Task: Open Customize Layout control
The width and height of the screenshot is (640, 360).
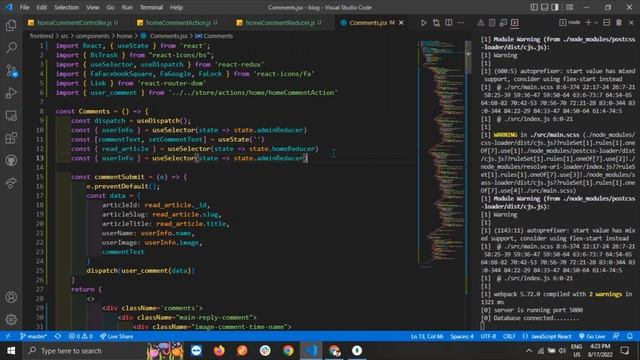Action: click(x=569, y=7)
